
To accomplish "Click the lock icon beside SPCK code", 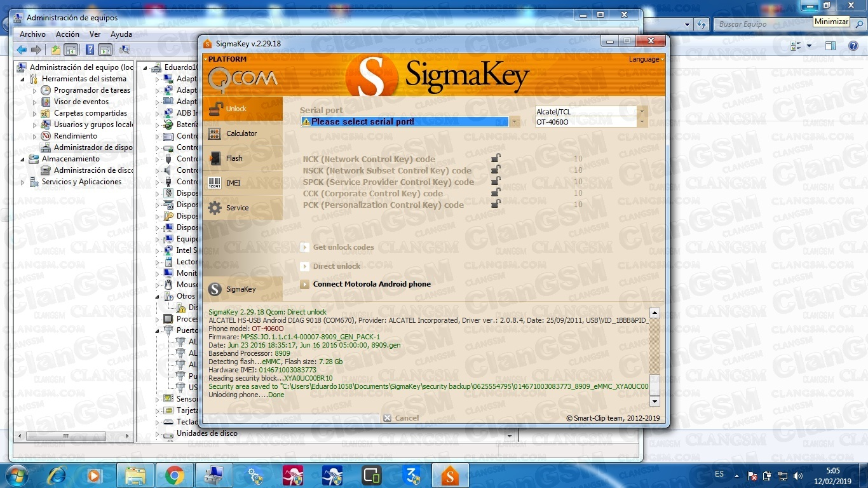I will pos(496,182).
